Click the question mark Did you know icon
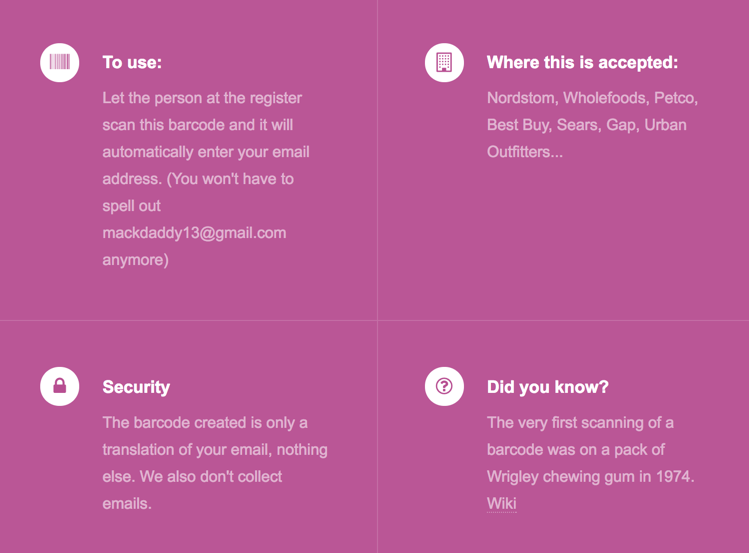749x553 pixels. (444, 386)
